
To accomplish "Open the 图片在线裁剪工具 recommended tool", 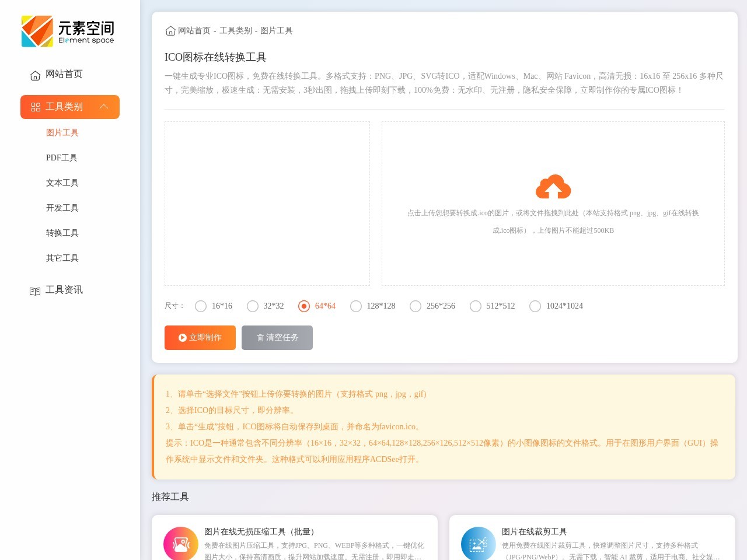I will [x=534, y=531].
